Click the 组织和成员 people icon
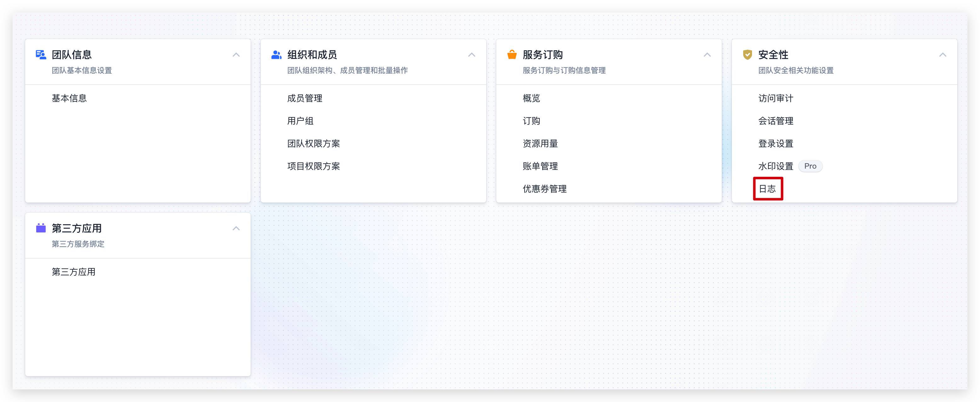The height and width of the screenshot is (402, 980). point(276,55)
